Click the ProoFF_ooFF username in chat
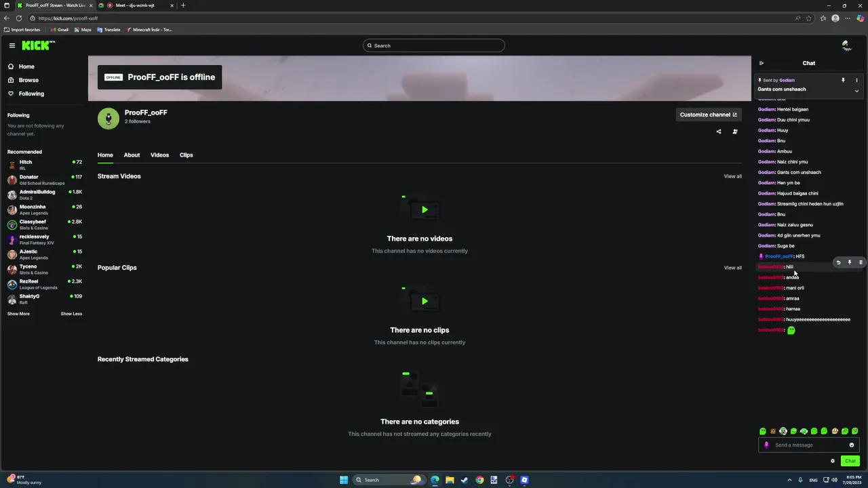The image size is (868, 488). [779, 256]
